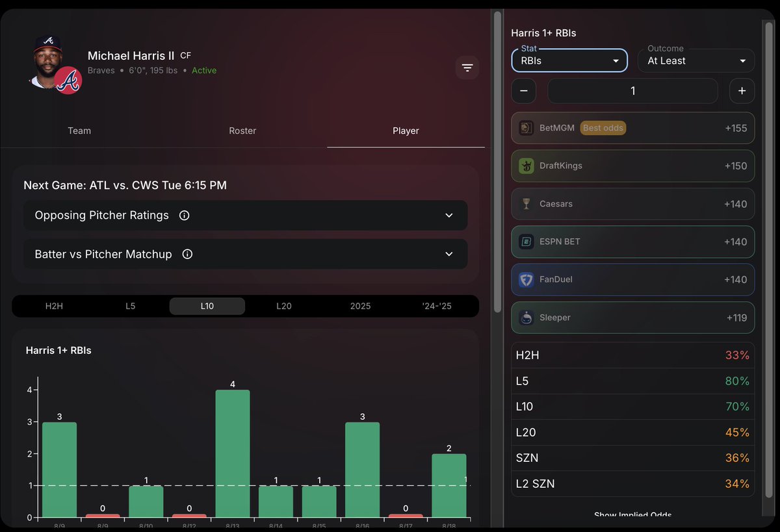Click the Best odds badge
This screenshot has height=532, width=780.
point(603,128)
